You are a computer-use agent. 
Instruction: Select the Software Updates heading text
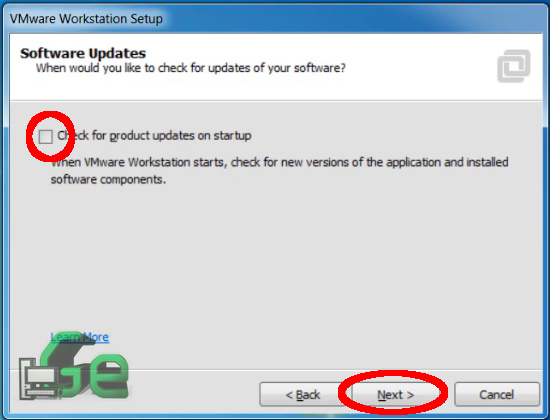83,53
